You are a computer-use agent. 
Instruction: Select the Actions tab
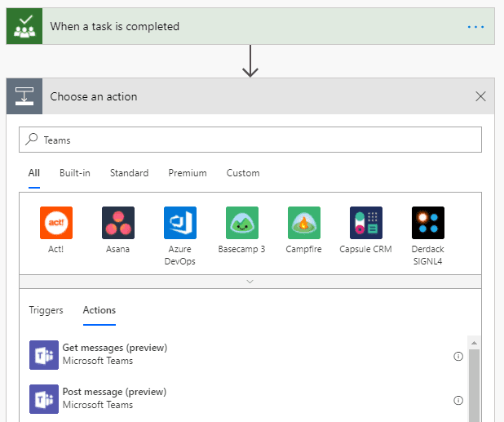pyautogui.click(x=99, y=310)
